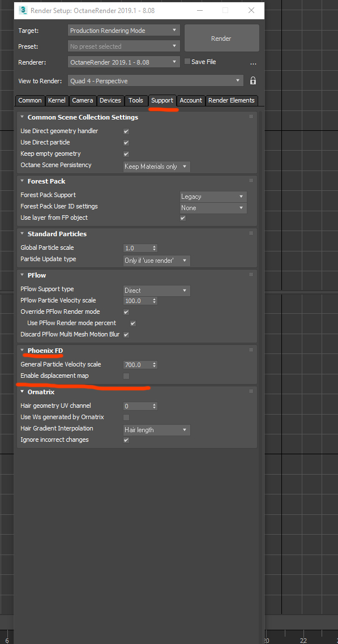Grab the Common Scene Collection rollout grip handle
Image resolution: width=338 pixels, height=644 pixels.
tap(251, 117)
